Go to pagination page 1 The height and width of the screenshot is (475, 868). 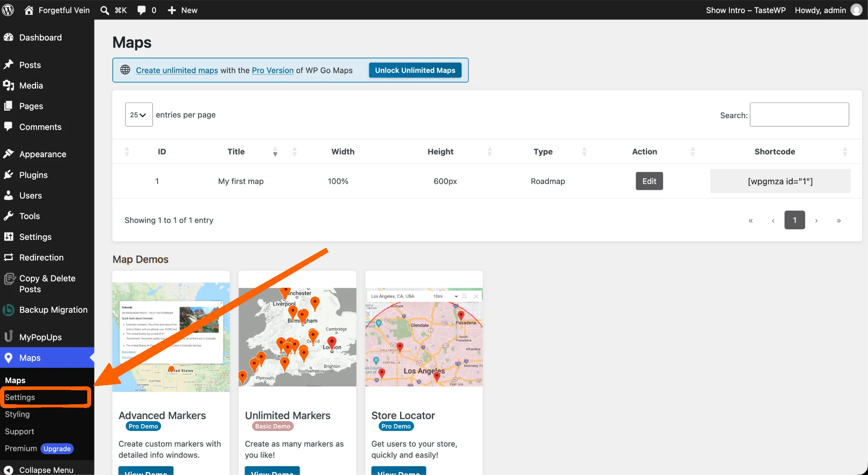click(x=795, y=220)
